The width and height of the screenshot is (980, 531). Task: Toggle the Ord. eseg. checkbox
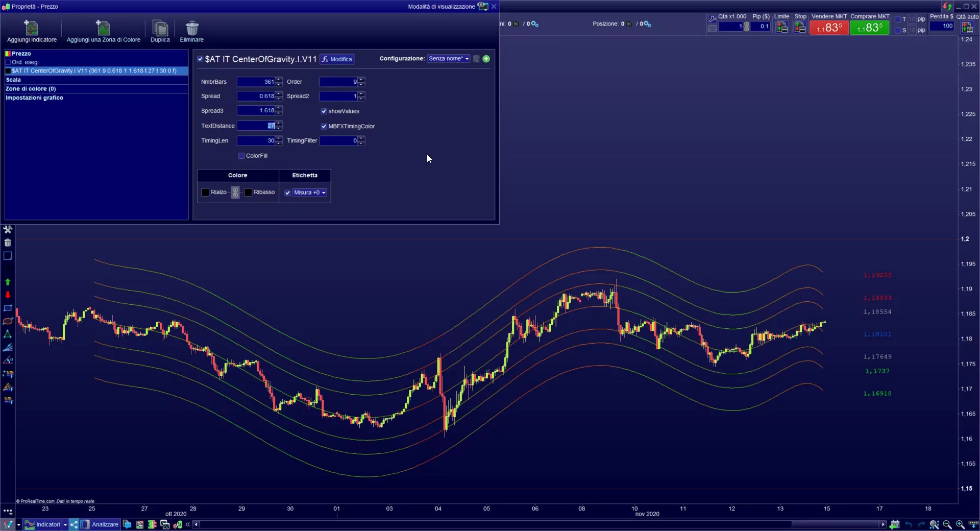tap(8, 62)
